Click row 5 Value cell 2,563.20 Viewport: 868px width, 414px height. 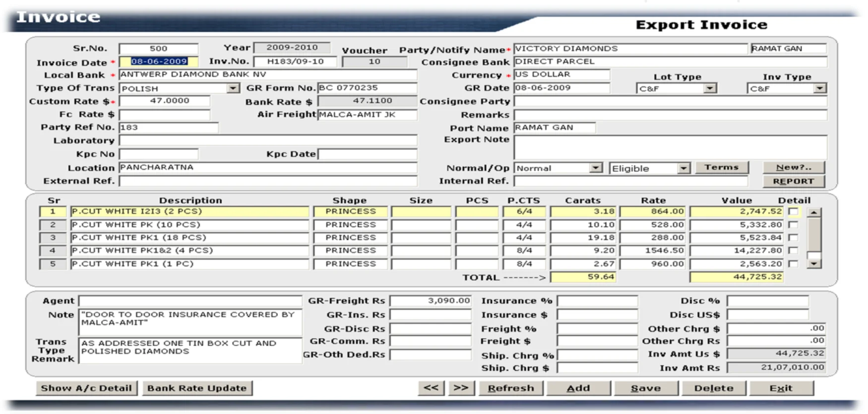click(x=737, y=264)
